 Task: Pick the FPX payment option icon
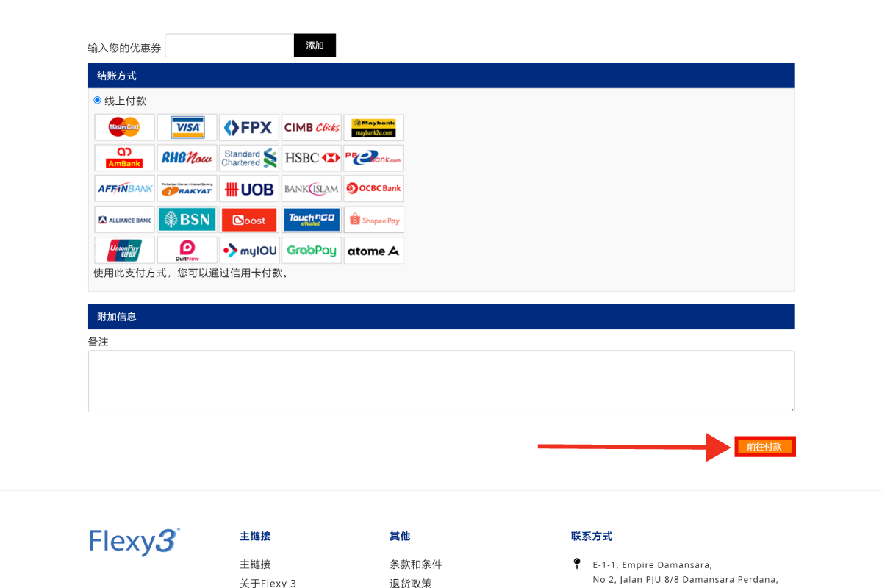click(x=248, y=127)
